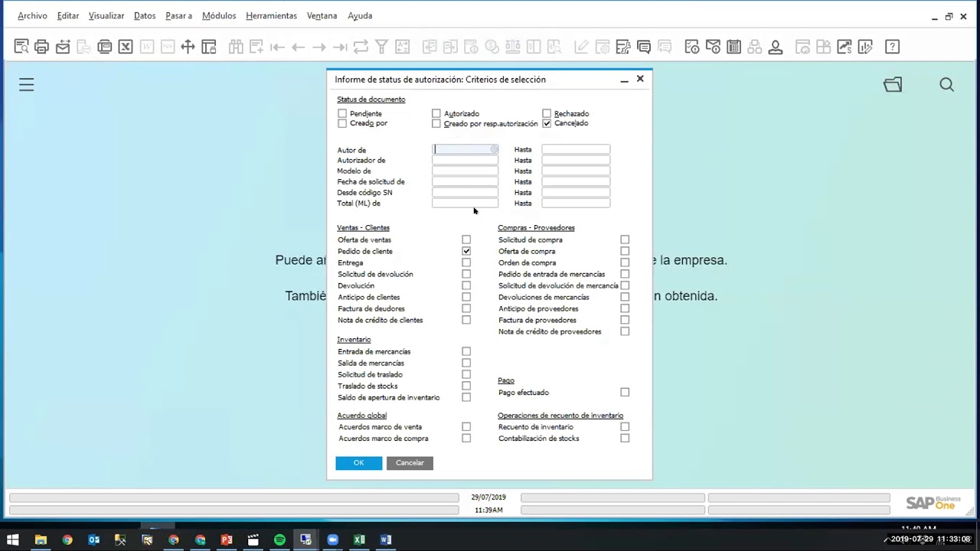
Task: Click the Help question mark toolbar icon
Action: (892, 47)
